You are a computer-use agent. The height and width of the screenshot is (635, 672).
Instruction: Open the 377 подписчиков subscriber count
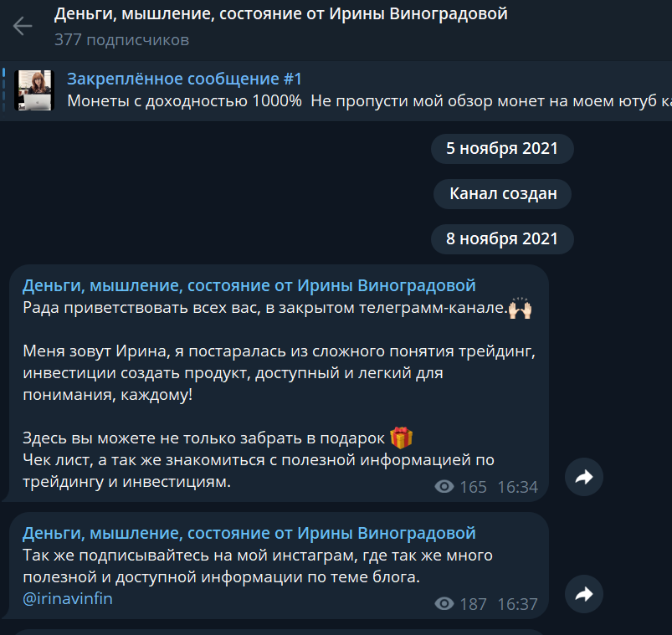[x=121, y=40]
